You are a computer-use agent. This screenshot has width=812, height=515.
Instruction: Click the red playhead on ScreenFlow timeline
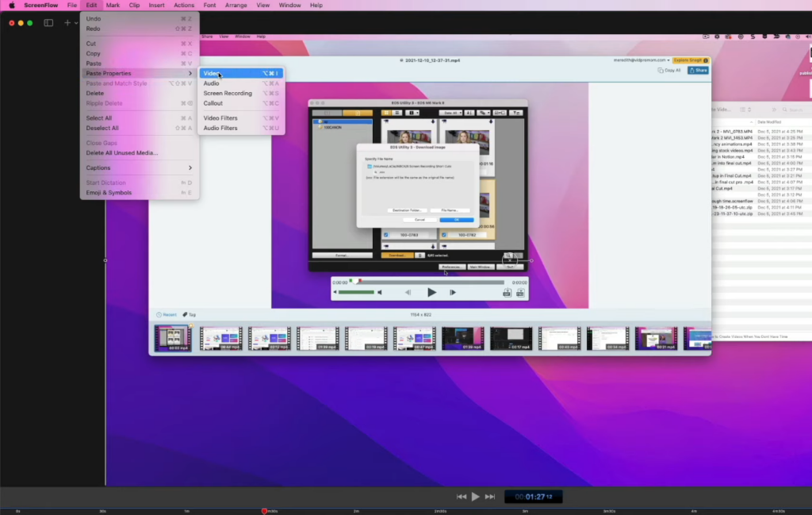pyautogui.click(x=264, y=511)
